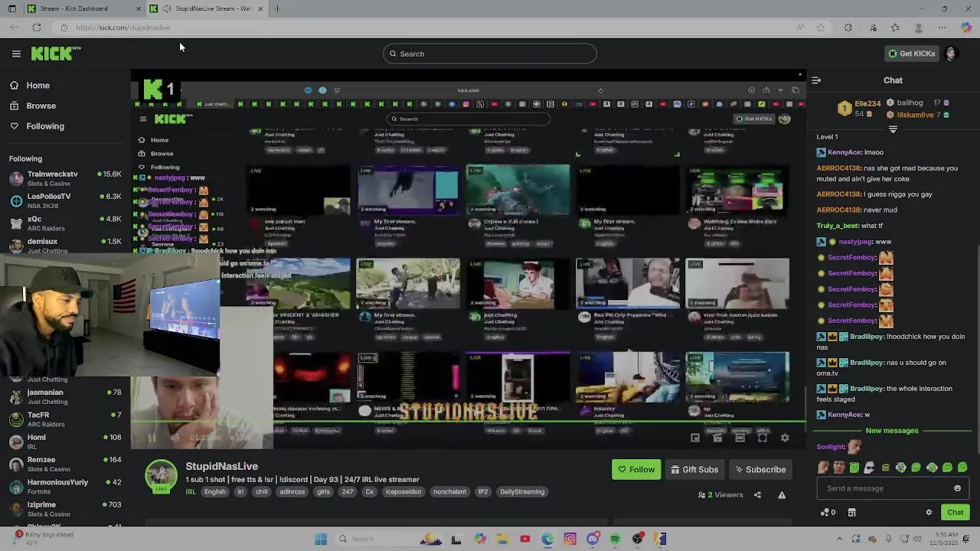980x551 pixels.
Task: Click the English tag
Action: pyautogui.click(x=215, y=492)
